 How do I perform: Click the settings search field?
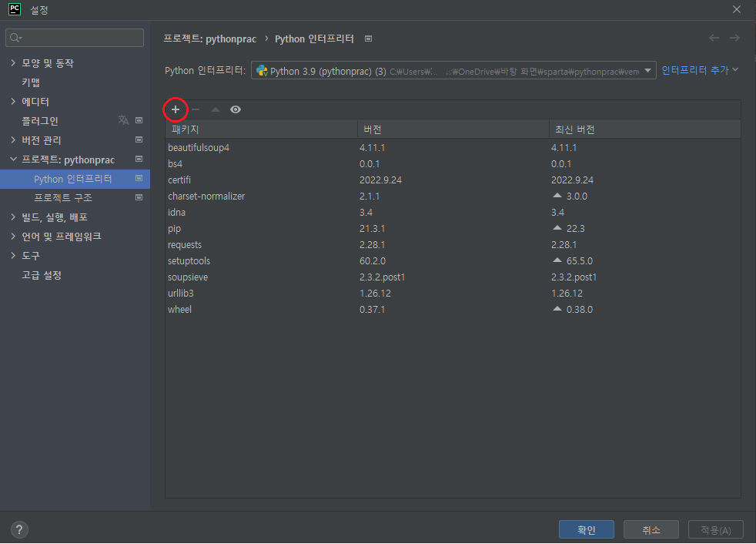coord(75,38)
